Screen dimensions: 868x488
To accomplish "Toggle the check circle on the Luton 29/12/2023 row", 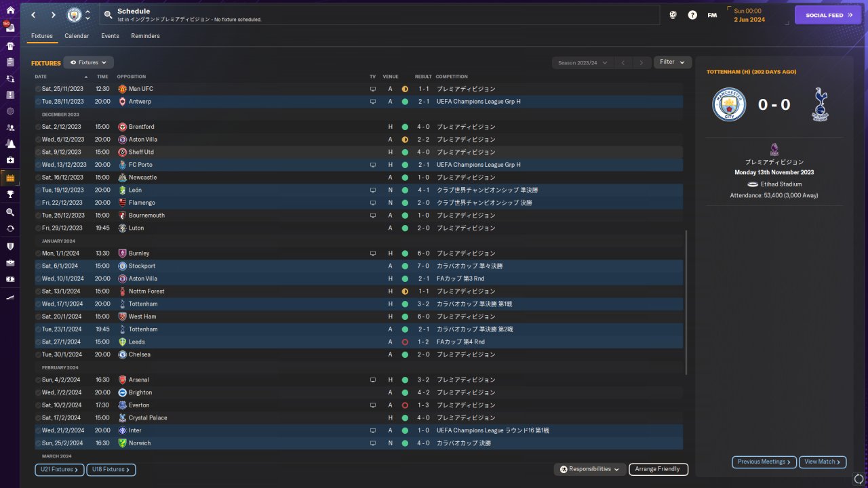I will click(38, 228).
